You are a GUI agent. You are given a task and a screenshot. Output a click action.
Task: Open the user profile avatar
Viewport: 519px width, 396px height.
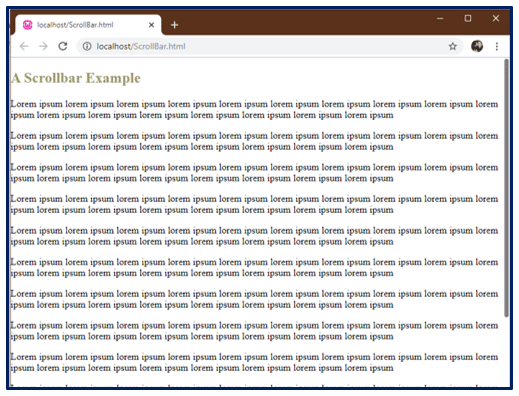[x=477, y=46]
